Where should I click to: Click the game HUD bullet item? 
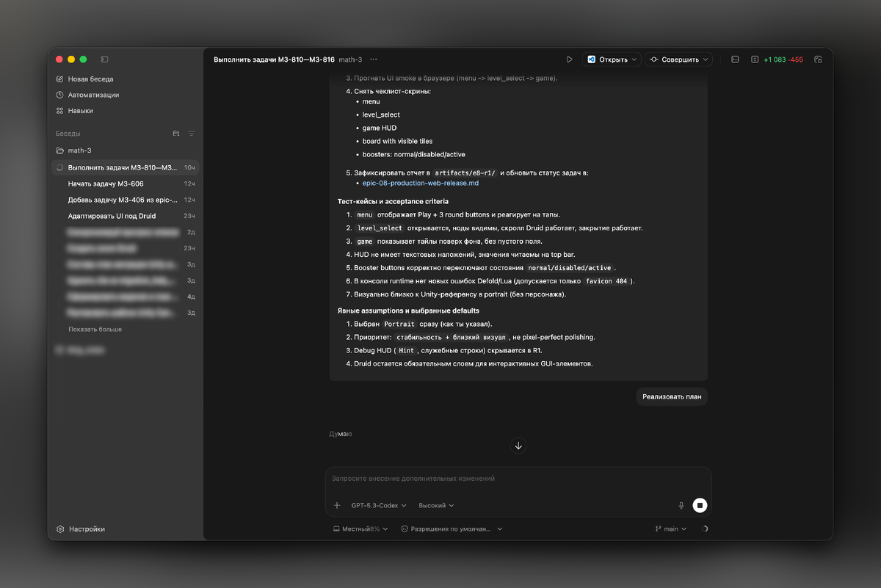(x=380, y=128)
